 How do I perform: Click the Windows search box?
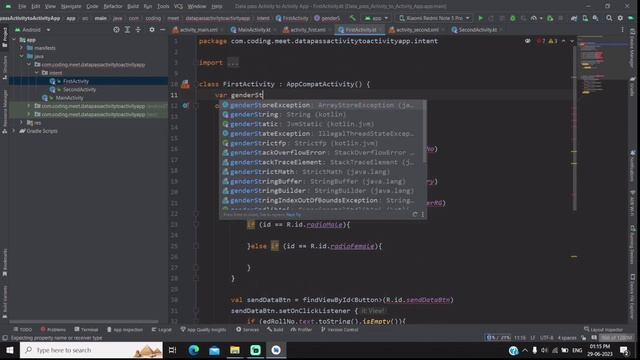(x=91, y=350)
